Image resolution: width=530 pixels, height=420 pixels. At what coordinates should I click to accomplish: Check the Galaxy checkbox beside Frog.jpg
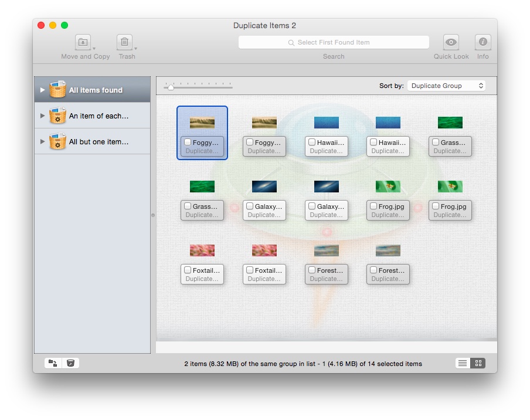(x=312, y=206)
